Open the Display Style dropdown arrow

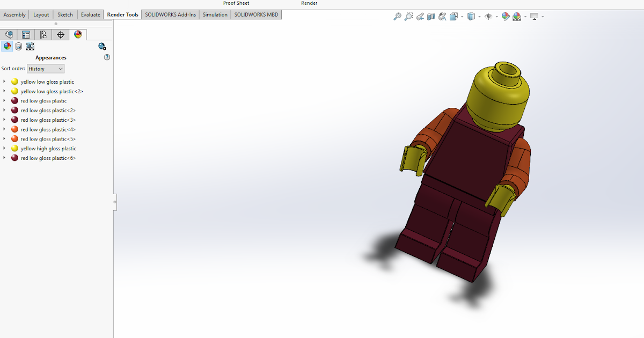479,17
